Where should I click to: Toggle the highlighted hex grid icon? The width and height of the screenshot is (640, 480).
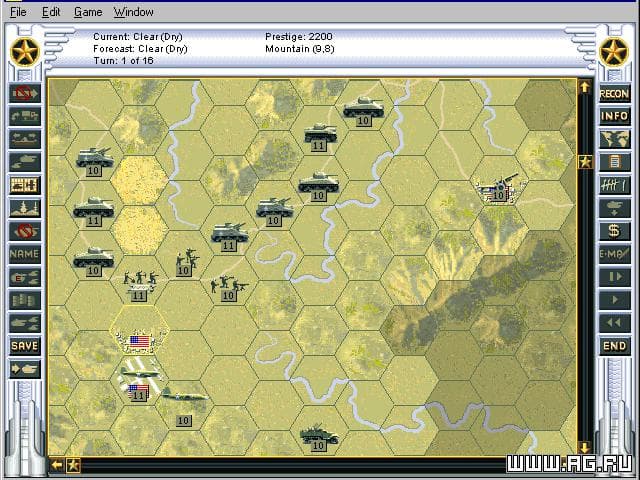click(24, 185)
